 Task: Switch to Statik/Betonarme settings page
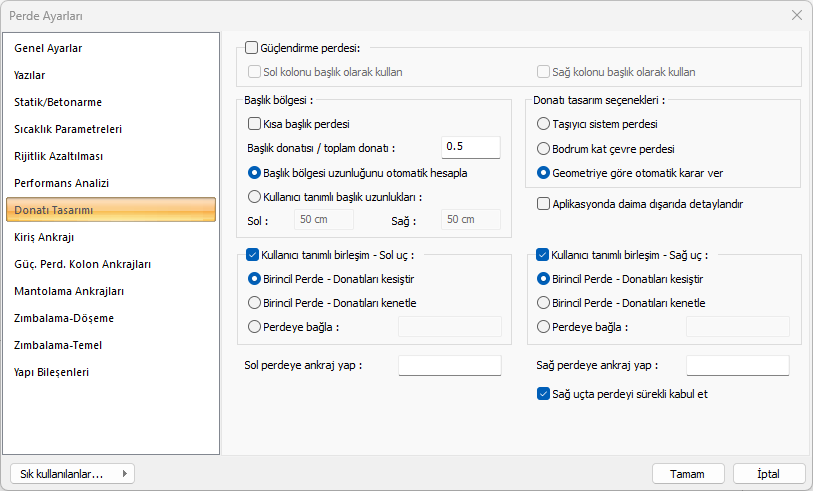coord(58,102)
